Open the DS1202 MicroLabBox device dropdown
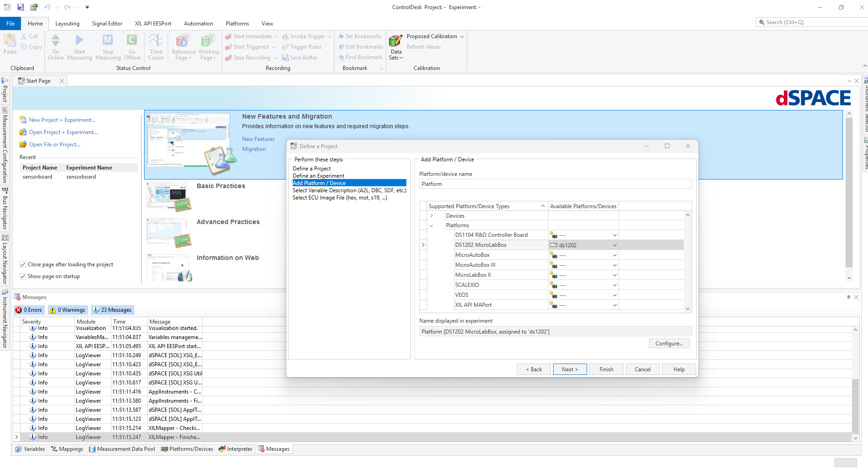 pyautogui.click(x=614, y=245)
